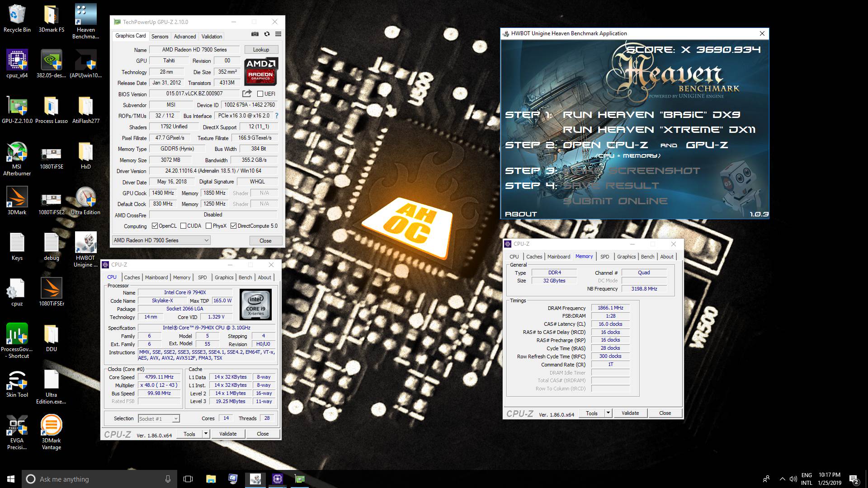The image size is (868, 488).
Task: Click SUBMIT ONLINE in Heaven window
Action: [x=615, y=201]
